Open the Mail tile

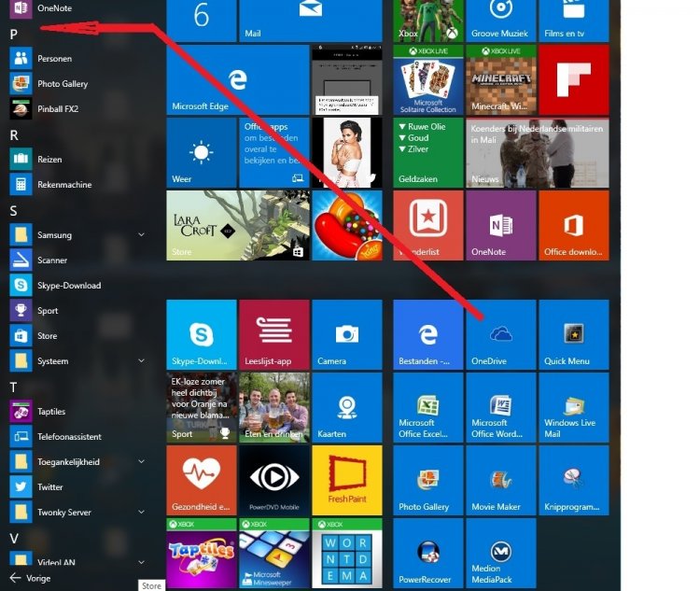click(311, 21)
